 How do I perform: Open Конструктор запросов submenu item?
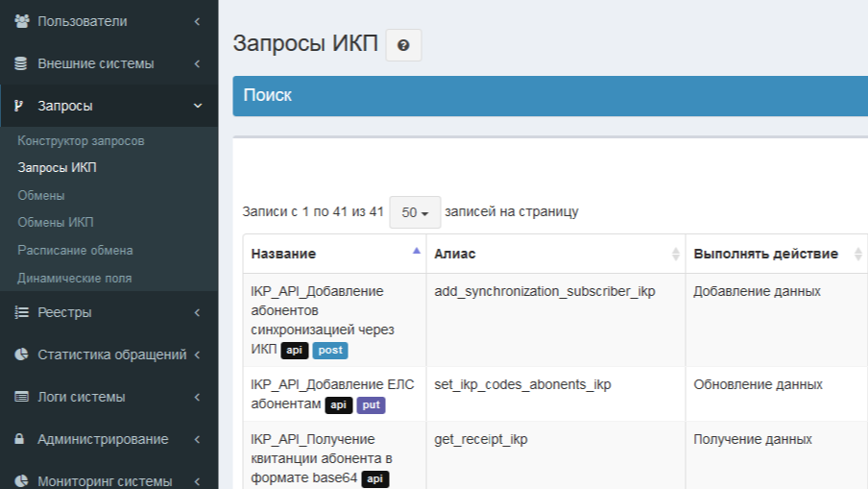point(81,140)
